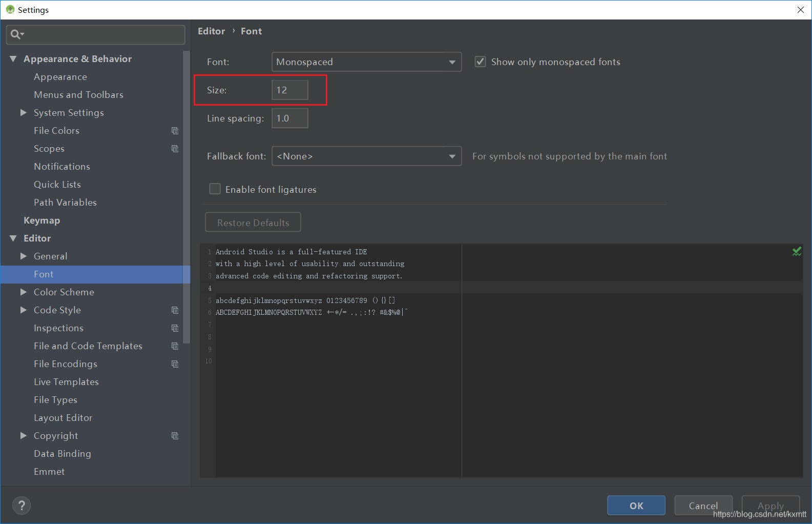
Task: Click the search magnifier icon in settings
Action: [x=16, y=34]
